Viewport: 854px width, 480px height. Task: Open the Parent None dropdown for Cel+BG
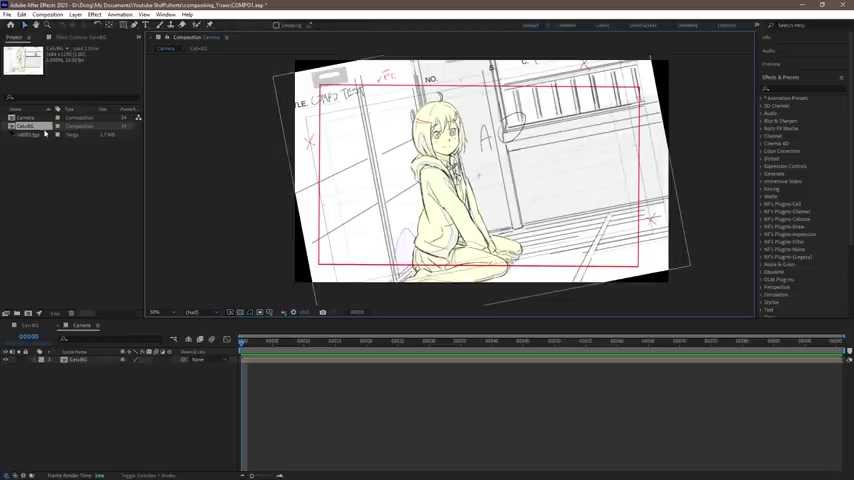pyautogui.click(x=209, y=360)
